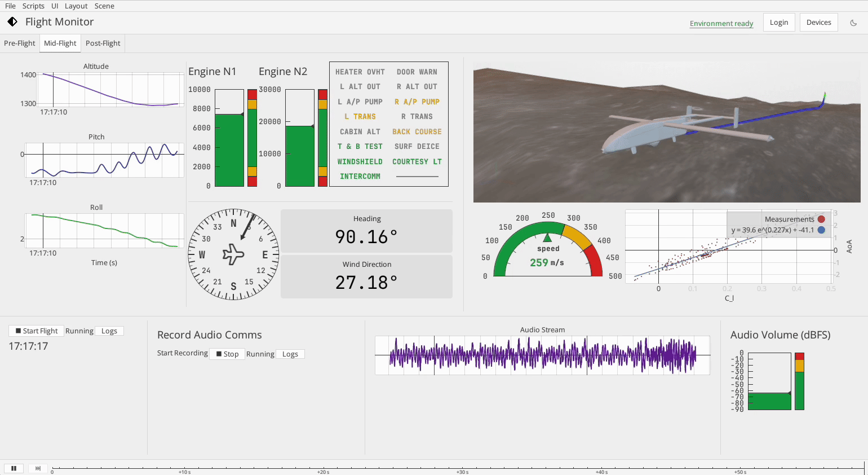Click the stop square icon in Start Flight
This screenshot has height=475, width=868.
coord(17,331)
